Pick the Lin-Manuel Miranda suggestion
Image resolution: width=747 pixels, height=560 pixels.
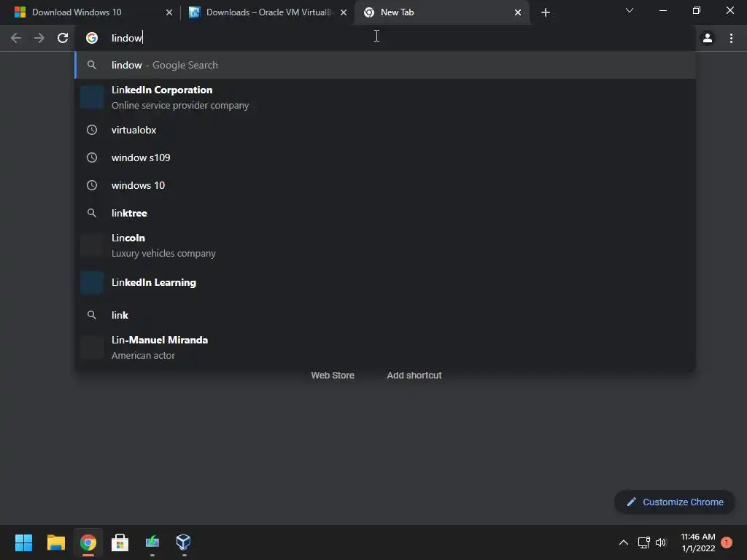click(x=385, y=348)
